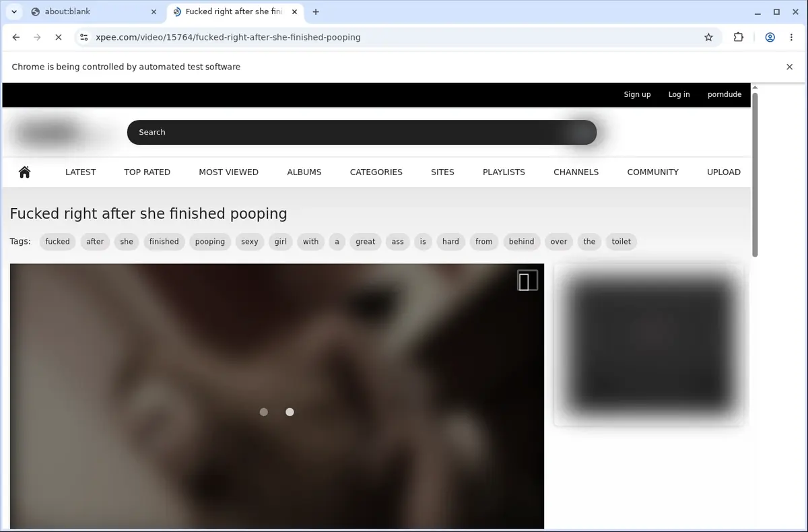The image size is (808, 532).
Task: Open the Chrome tab search dropdown
Action: (14, 11)
